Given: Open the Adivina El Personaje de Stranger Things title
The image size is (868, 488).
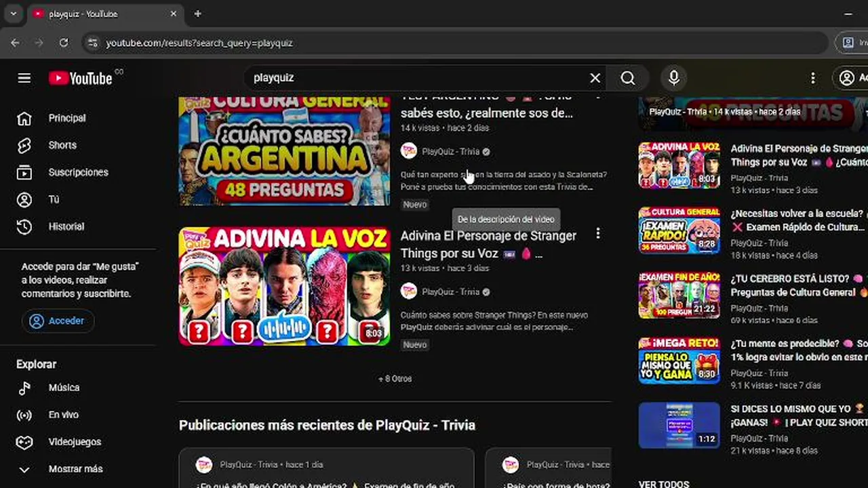Looking at the screenshot, I should coord(488,245).
